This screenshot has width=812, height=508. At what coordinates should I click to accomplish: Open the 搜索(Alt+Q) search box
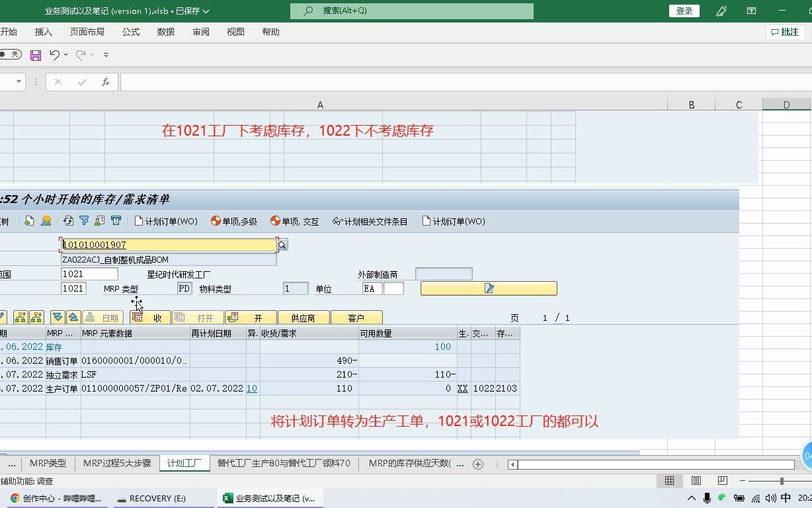coord(411,11)
